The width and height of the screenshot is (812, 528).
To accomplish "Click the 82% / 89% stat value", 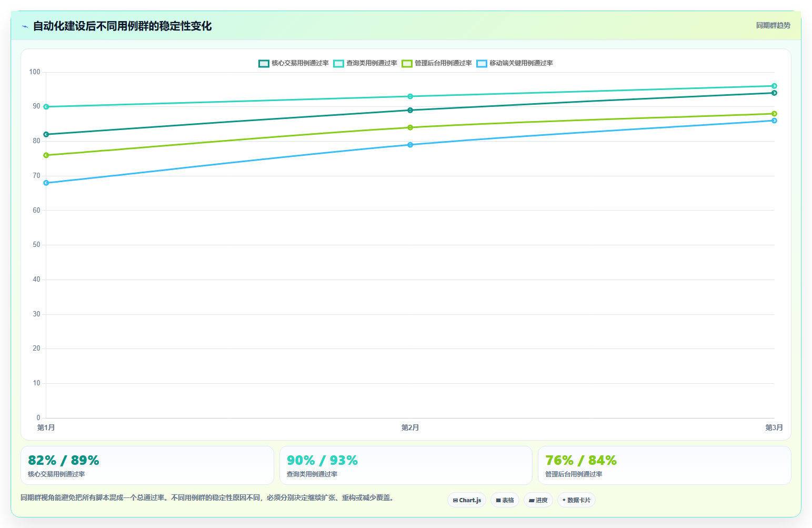I will [x=64, y=461].
